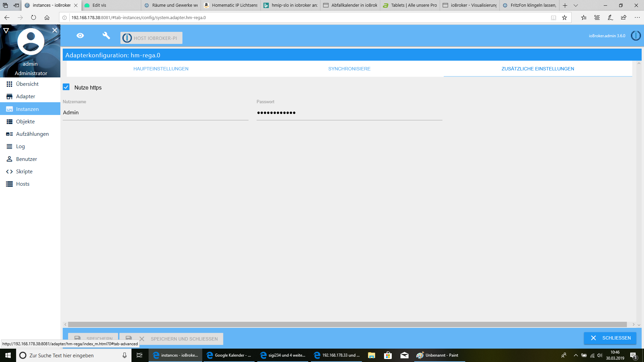Close the admin sidebar with the X icon
Image resolution: width=644 pixels, height=362 pixels.
click(x=55, y=30)
